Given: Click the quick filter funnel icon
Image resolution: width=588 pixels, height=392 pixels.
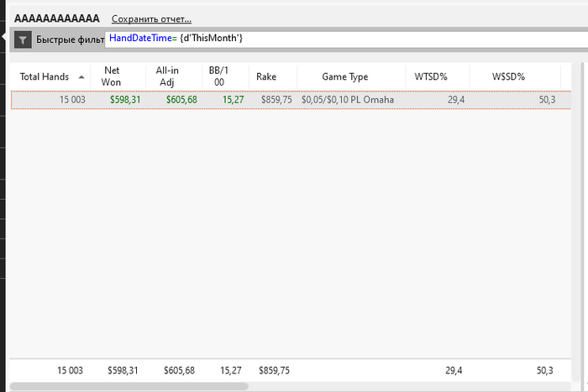Looking at the screenshot, I should point(23,39).
